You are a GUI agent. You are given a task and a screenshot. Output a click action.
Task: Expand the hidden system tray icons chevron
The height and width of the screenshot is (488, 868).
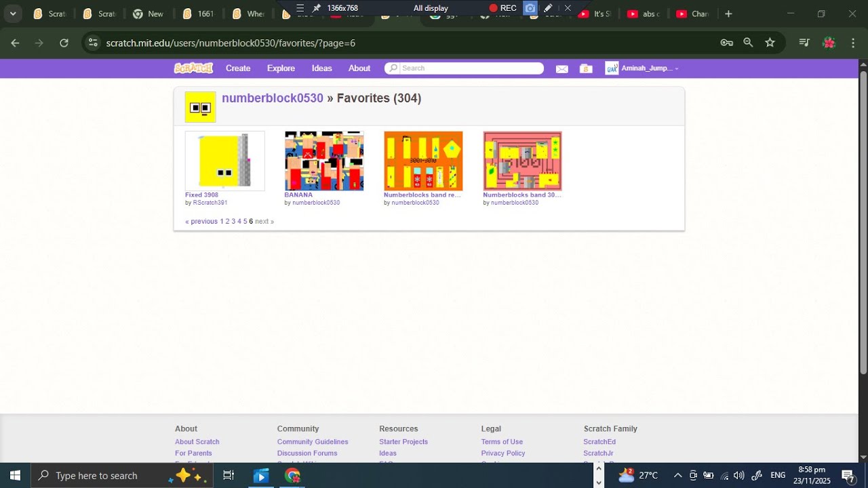point(677,475)
